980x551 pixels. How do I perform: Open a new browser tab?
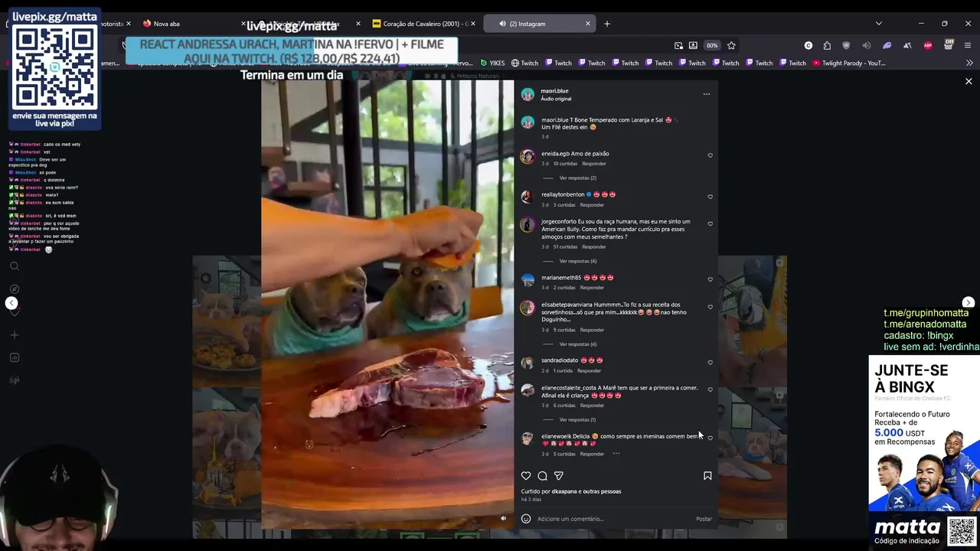click(x=607, y=24)
